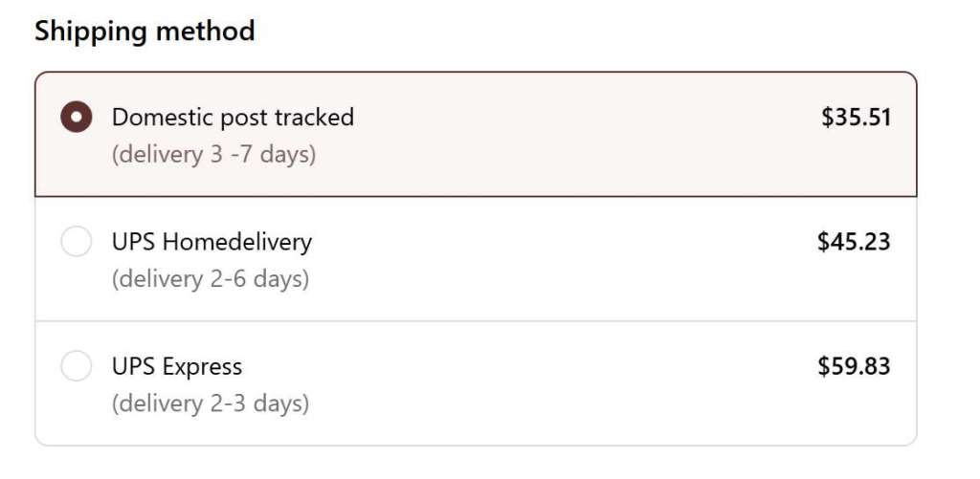
Task: Click the word 'Homedelivery' in second option
Action: pyautogui.click(x=237, y=242)
